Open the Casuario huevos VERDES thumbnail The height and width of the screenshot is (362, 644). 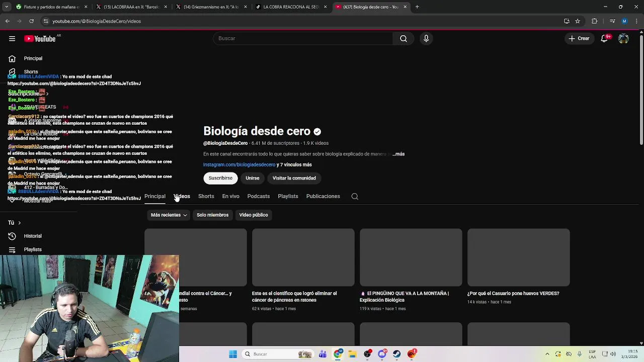(519, 257)
